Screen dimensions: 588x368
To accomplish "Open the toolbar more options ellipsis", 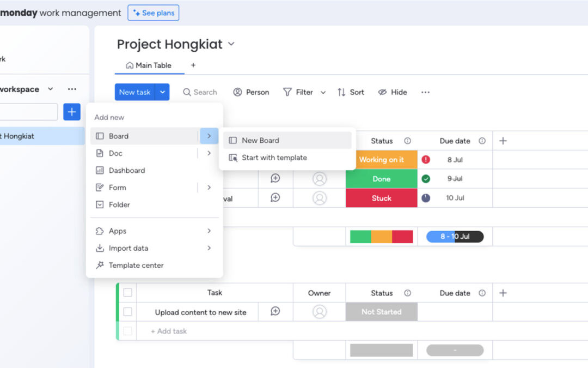I will click(426, 92).
